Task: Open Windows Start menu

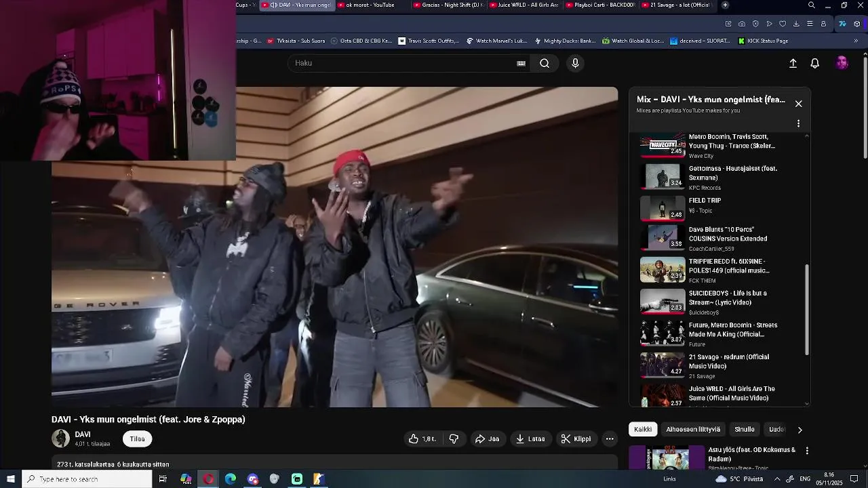Action: point(11,479)
